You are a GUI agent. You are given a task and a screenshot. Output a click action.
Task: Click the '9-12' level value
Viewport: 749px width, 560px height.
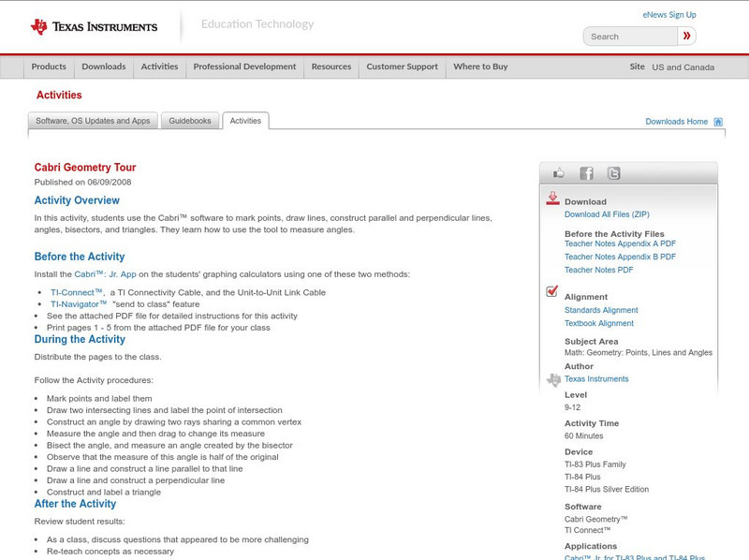point(572,407)
